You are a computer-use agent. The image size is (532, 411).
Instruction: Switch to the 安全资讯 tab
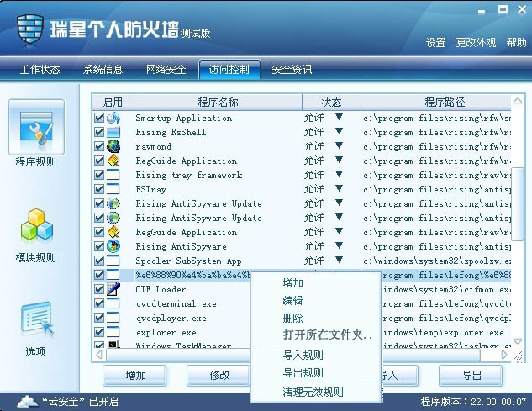pos(292,70)
